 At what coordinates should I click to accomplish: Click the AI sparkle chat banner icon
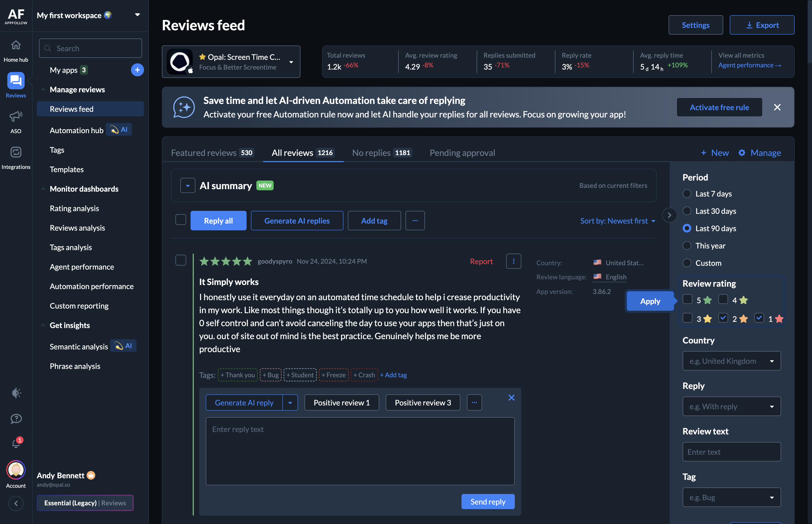tap(184, 107)
